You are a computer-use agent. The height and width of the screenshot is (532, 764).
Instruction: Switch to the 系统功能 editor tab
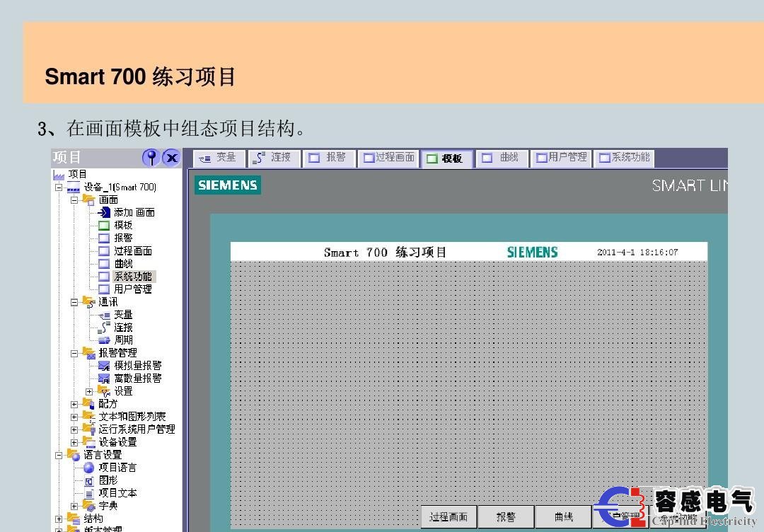[x=624, y=158]
